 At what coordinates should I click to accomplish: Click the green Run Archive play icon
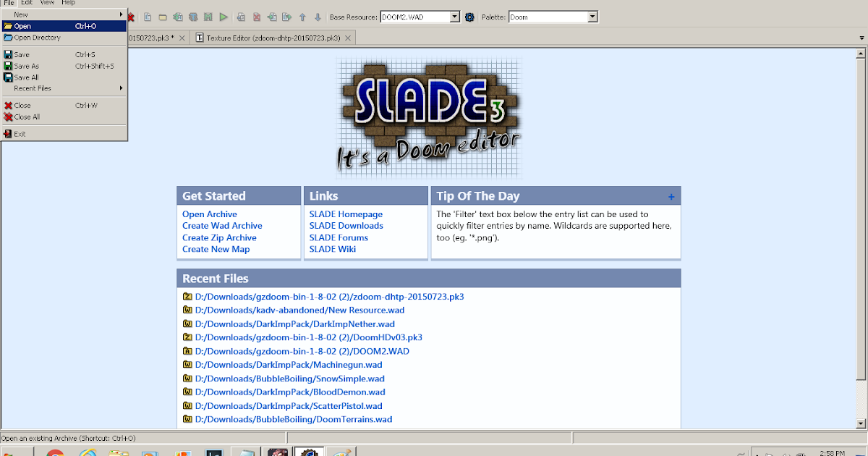point(224,17)
